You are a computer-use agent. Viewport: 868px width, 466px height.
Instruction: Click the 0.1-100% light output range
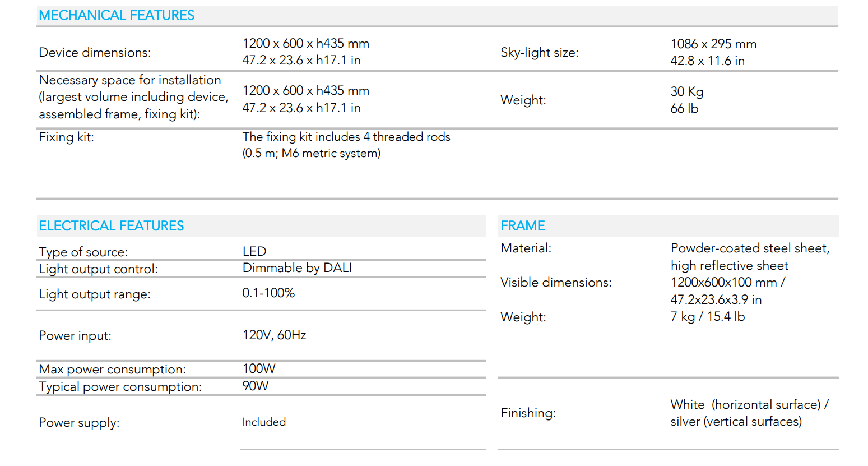pos(268,293)
